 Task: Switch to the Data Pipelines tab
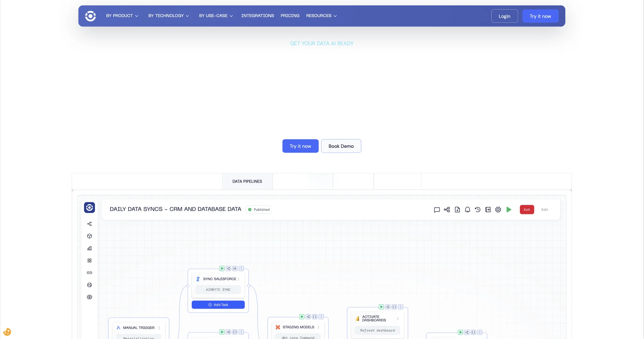[x=247, y=181]
